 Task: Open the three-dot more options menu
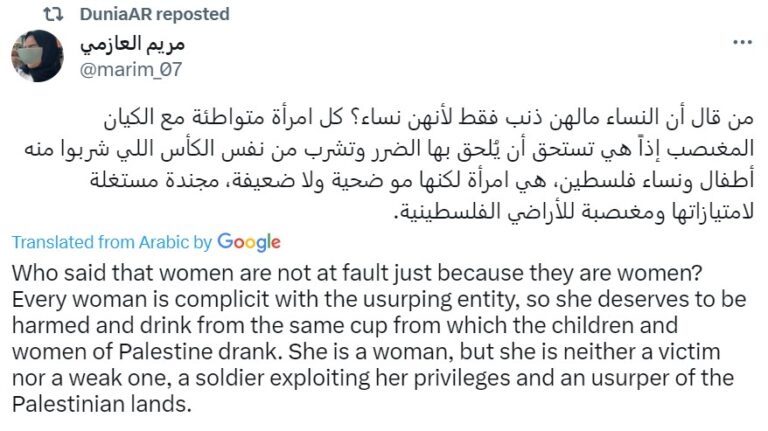coord(741,44)
